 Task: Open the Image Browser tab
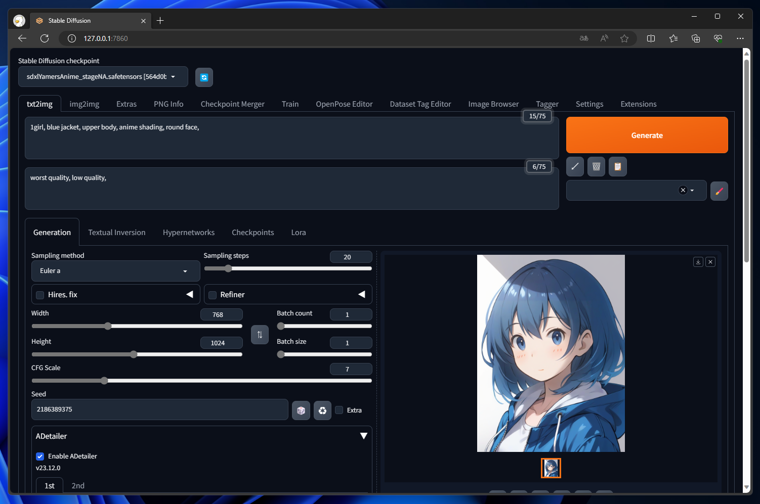tap(493, 104)
